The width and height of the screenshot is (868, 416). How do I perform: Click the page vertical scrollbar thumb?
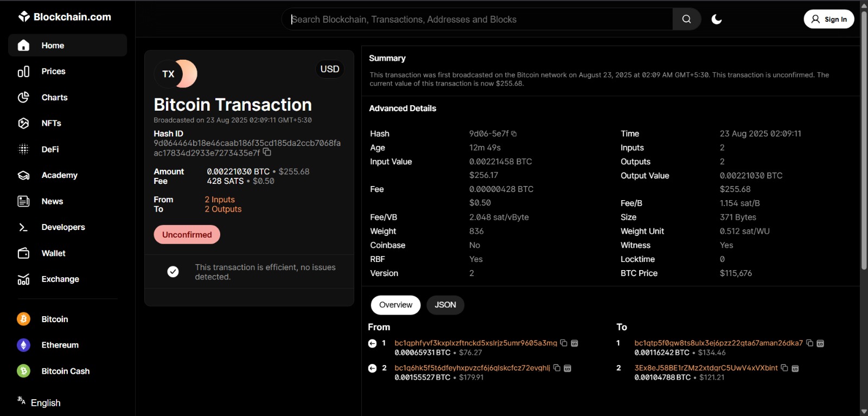(x=864, y=140)
